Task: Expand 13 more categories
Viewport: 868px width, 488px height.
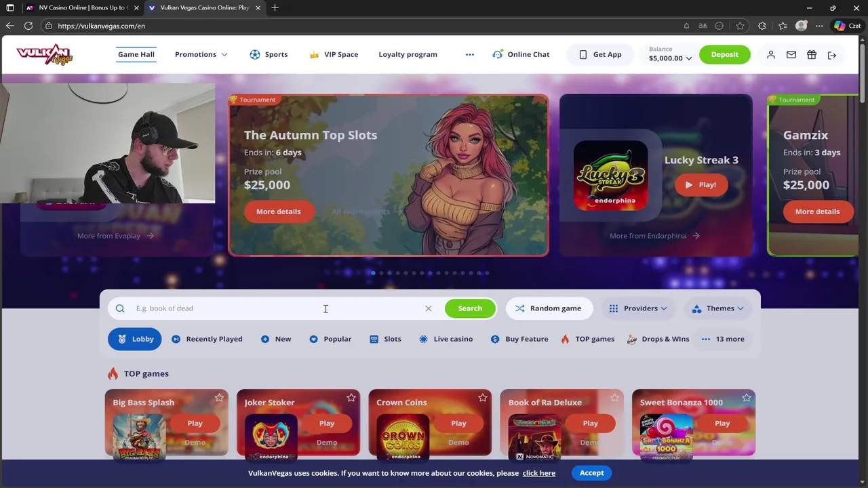Action: [723, 339]
